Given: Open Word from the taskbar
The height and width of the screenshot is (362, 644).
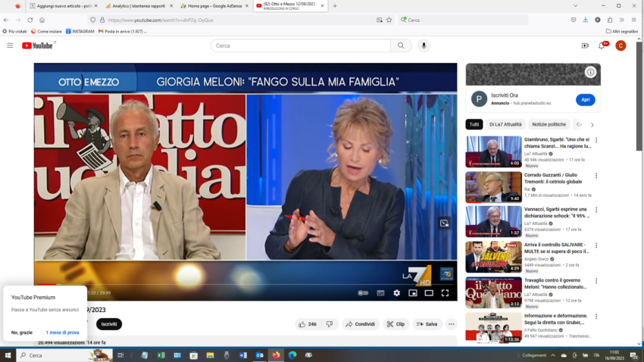Looking at the screenshot, I should pyautogui.click(x=243, y=355).
